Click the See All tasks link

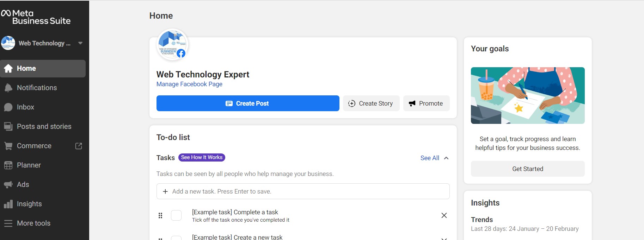[x=430, y=158]
